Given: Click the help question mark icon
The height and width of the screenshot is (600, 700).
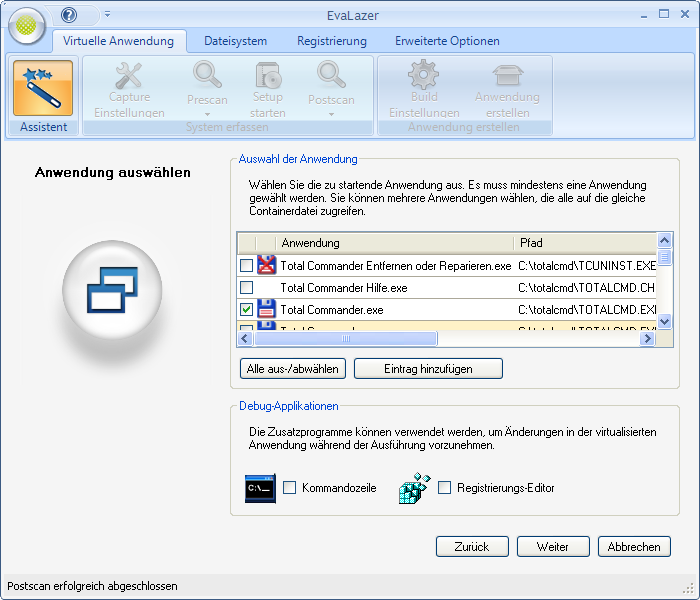Looking at the screenshot, I should pos(69,15).
